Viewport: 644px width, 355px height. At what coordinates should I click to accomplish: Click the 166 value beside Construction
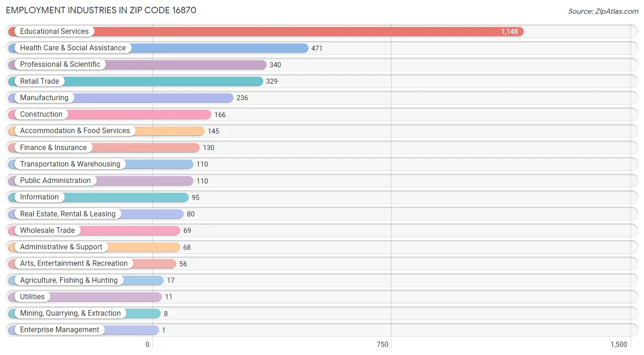click(220, 115)
